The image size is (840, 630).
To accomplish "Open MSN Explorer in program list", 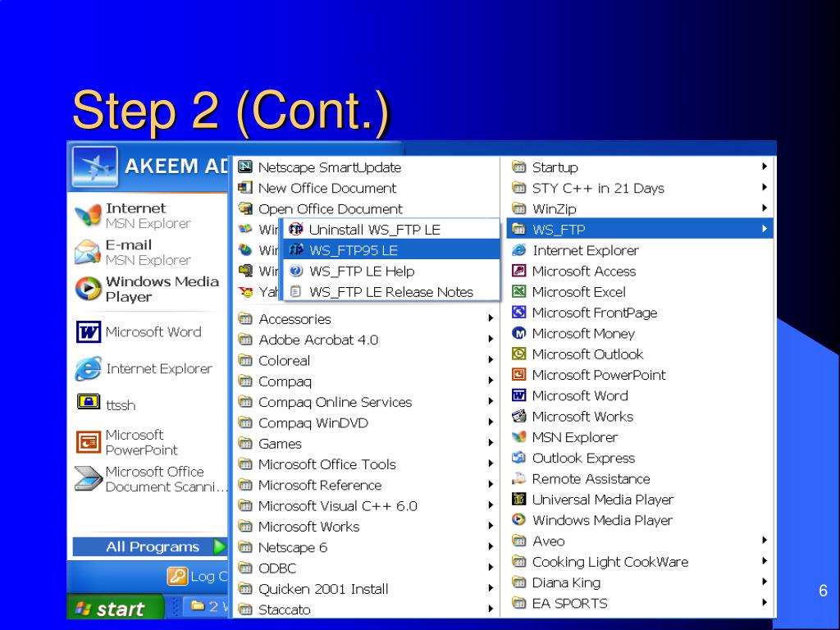I will 640,437.
